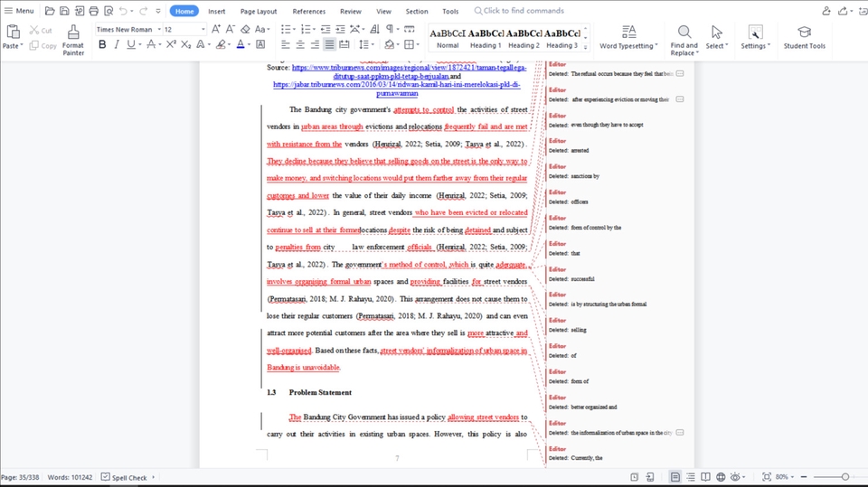Screen dimensions: 868x487
Task: Click the Clear Formatting eraser icon
Action: pyautogui.click(x=245, y=29)
